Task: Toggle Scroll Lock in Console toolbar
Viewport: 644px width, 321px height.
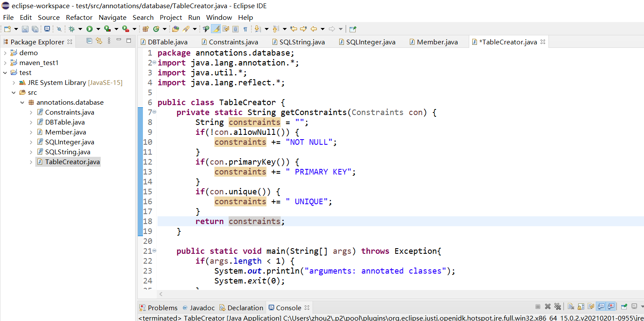Action: pyautogui.click(x=581, y=307)
